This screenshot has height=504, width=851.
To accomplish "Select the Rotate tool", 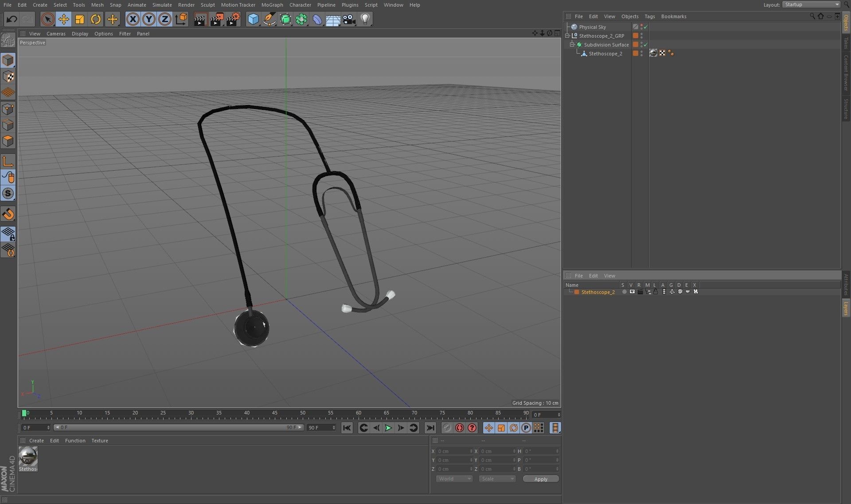I will tap(96, 19).
